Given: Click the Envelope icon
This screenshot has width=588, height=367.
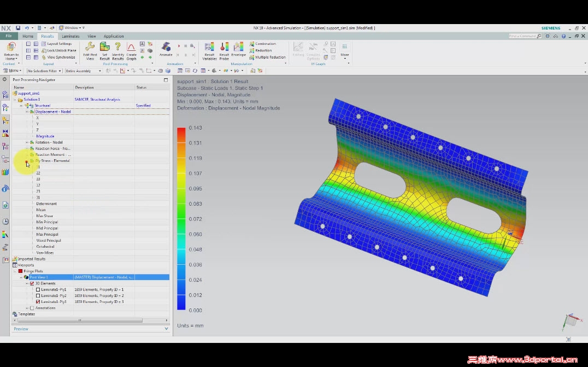Looking at the screenshot, I should coord(238,49).
